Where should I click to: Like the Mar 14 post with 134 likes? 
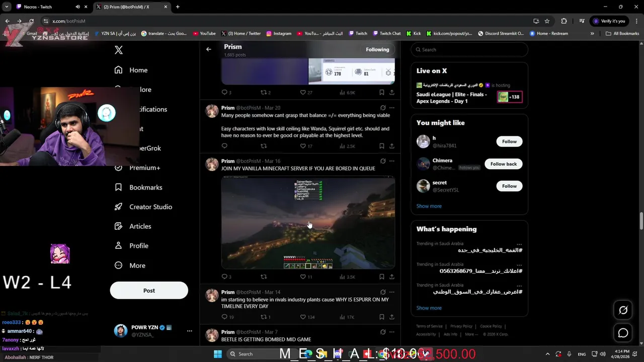(303, 317)
